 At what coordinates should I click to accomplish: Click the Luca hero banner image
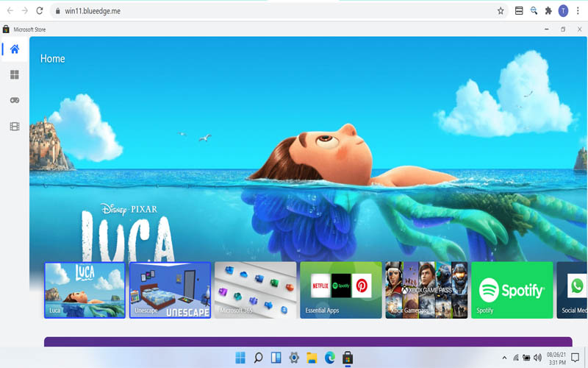pyautogui.click(x=307, y=149)
